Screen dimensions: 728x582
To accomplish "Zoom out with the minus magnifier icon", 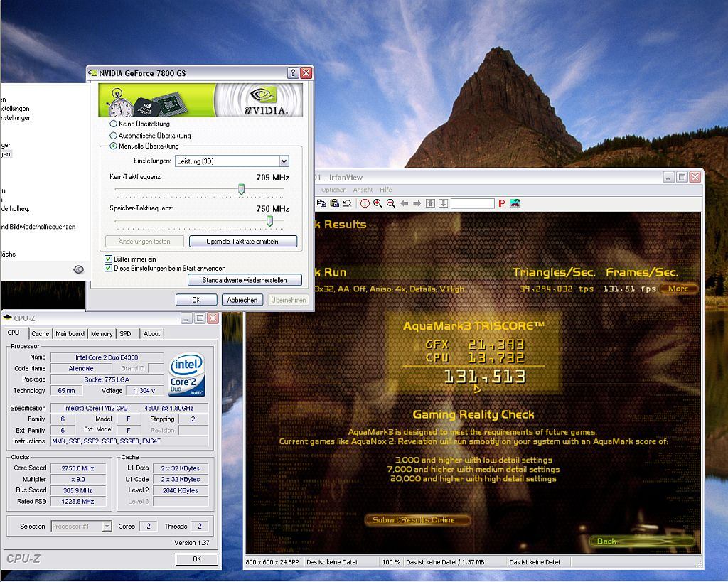I will click(x=391, y=203).
